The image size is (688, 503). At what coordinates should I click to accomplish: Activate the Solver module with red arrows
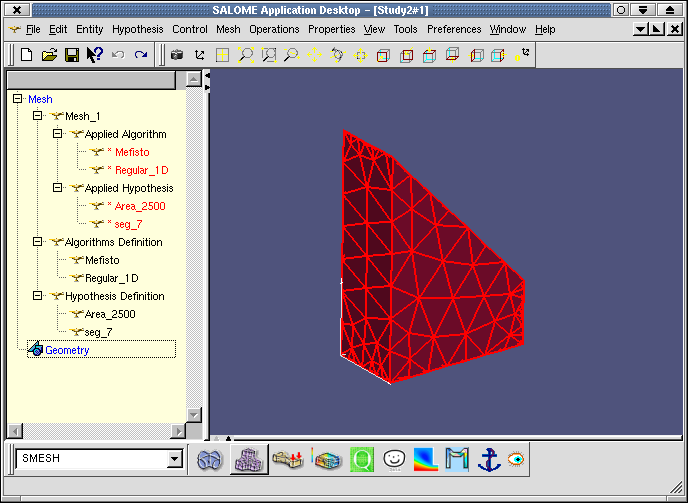[288, 460]
